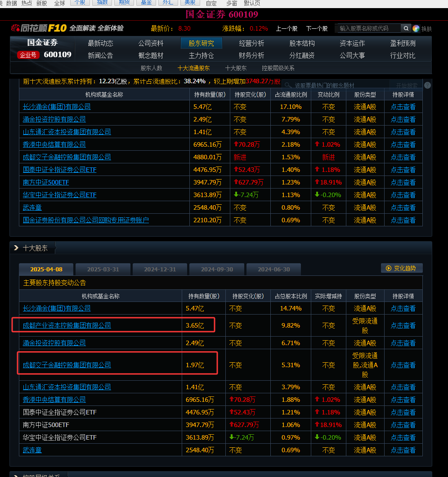
Task: Select the 股东研究 menu item
Action: point(202,43)
